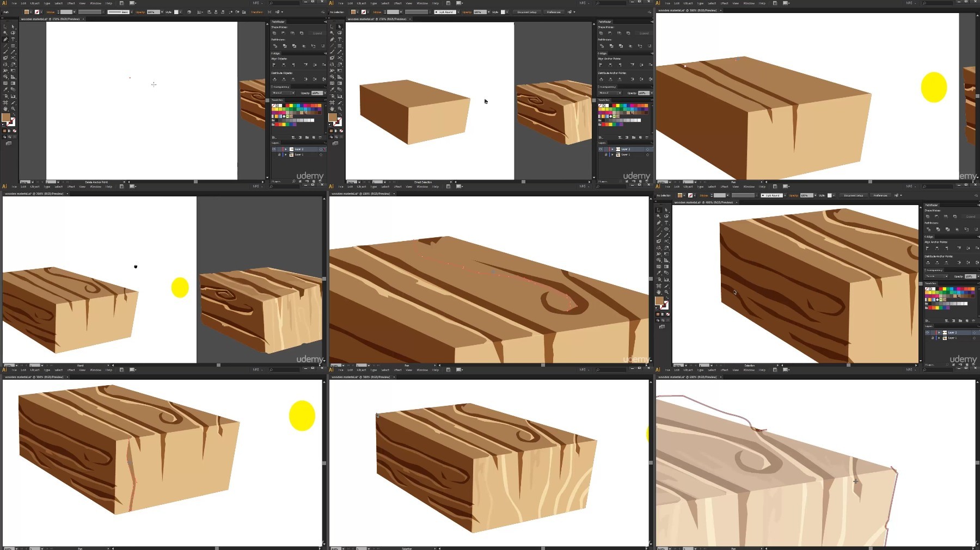Open zoom level dropdown in top-left status bar
Image resolution: width=980 pixels, height=550 pixels.
click(32, 182)
